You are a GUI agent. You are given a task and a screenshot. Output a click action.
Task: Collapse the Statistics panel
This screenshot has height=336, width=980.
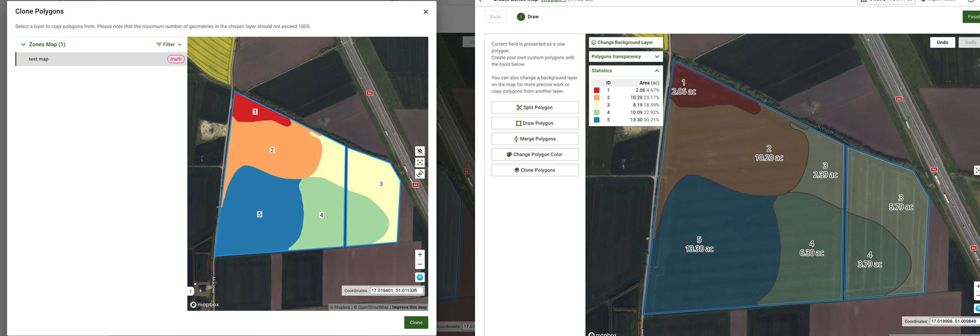pyautogui.click(x=657, y=70)
